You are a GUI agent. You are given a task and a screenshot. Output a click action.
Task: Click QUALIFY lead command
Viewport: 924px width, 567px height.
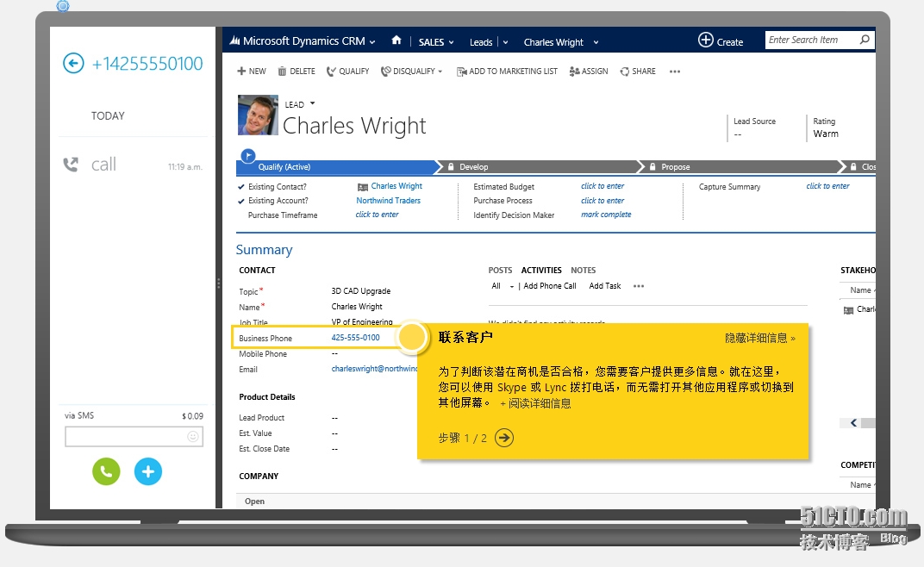click(347, 72)
